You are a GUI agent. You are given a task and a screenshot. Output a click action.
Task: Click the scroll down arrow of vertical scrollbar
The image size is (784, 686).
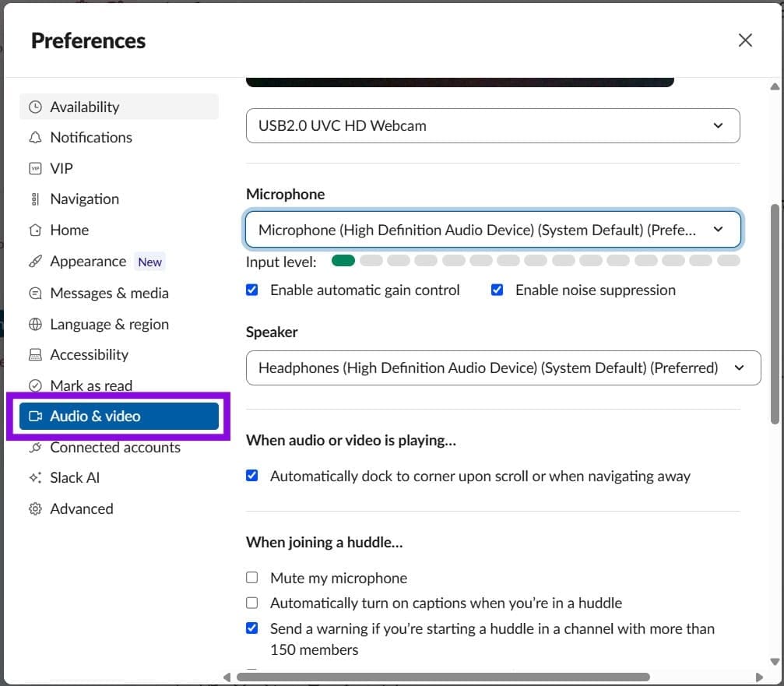click(775, 662)
